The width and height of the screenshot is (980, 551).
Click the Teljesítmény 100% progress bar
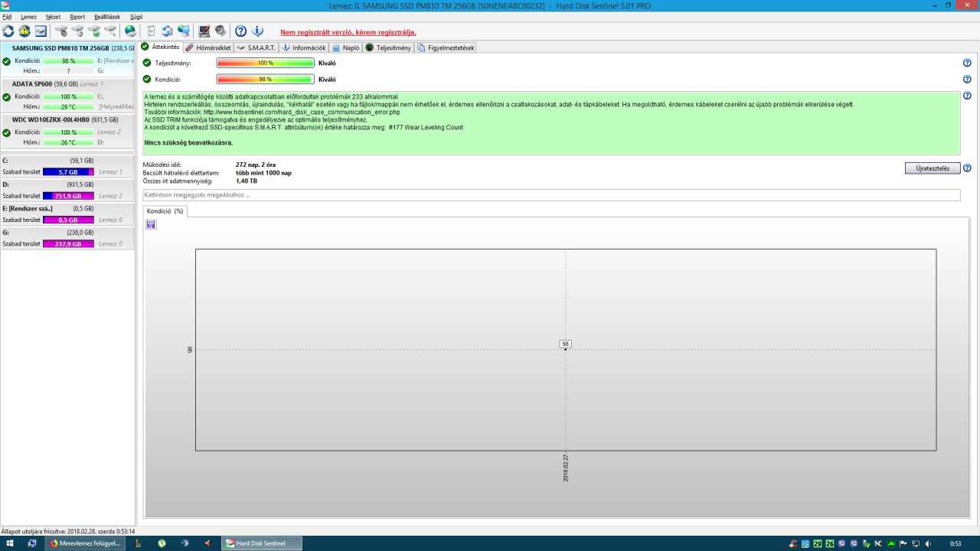click(x=265, y=63)
